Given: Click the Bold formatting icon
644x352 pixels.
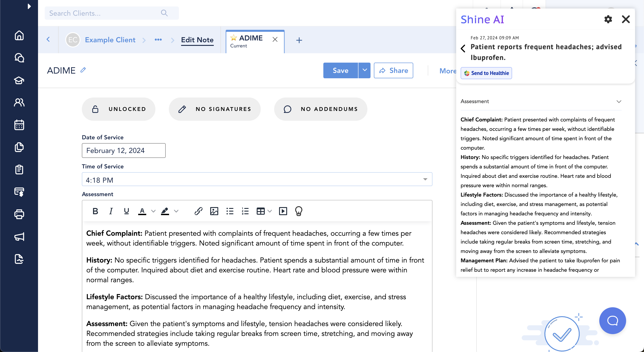Looking at the screenshot, I should click(95, 211).
